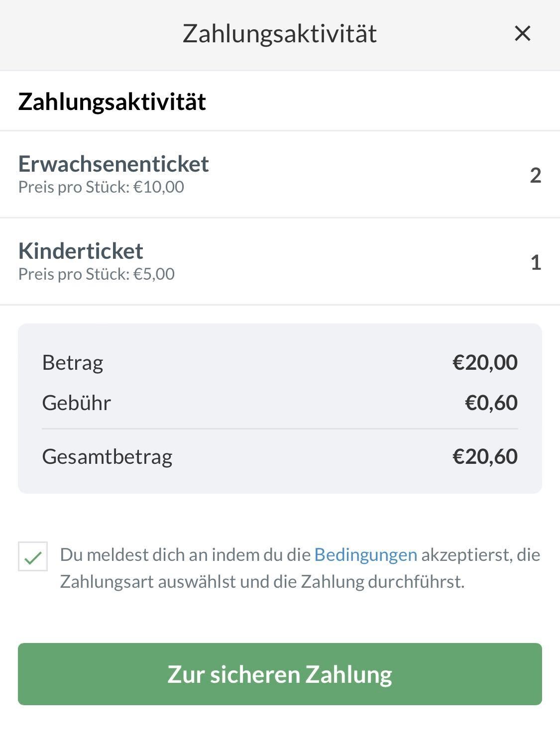Click the bold Zahlungsaktivität section heading
Viewport: 560px width, 748px height.
click(112, 102)
